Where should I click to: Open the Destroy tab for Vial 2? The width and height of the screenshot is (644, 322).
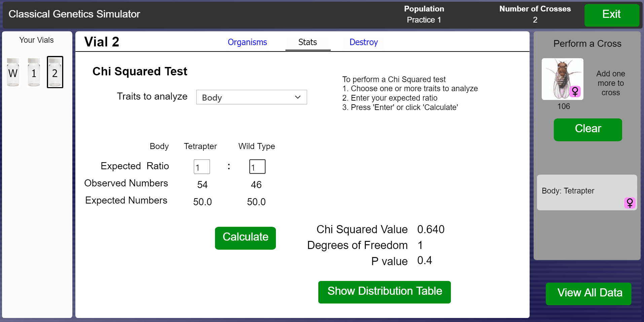click(363, 42)
